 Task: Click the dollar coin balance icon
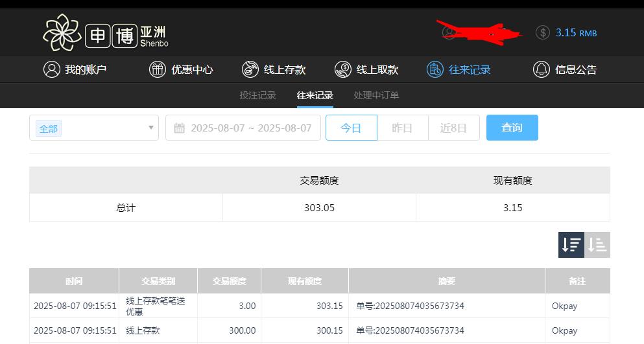[x=543, y=32]
